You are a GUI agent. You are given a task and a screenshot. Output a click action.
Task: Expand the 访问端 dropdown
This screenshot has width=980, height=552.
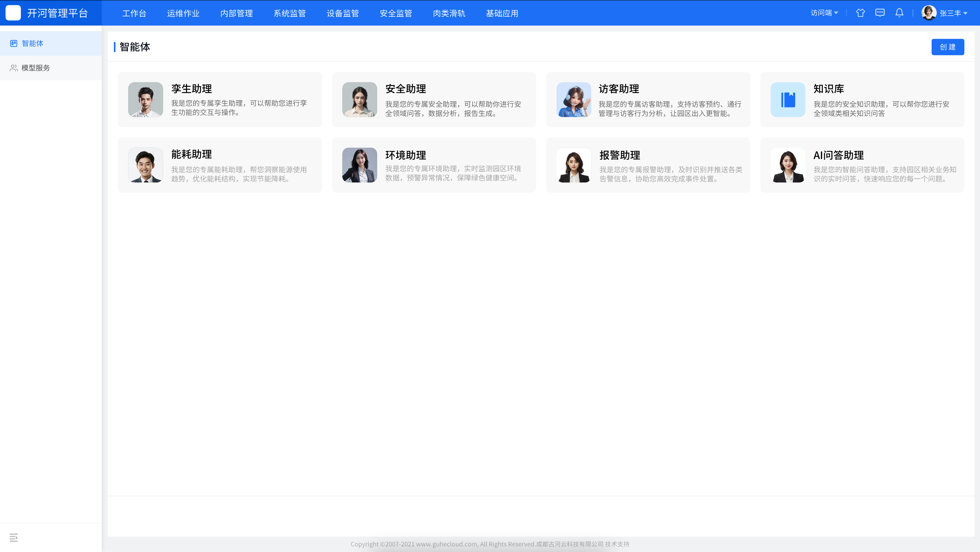824,13
